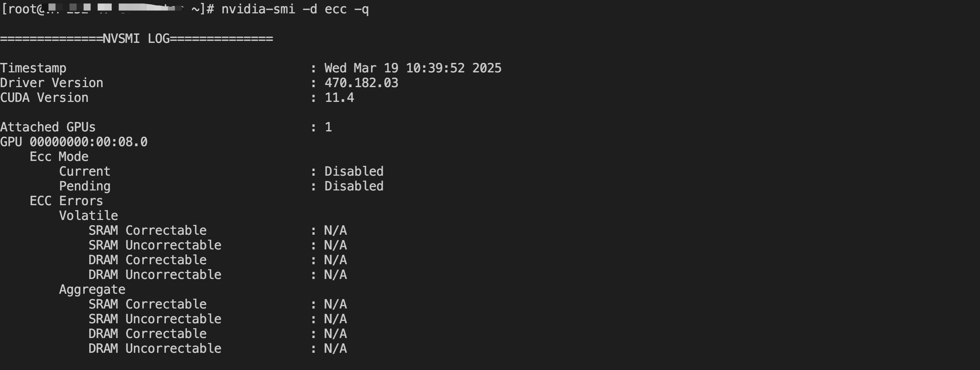The width and height of the screenshot is (980, 370).
Task: Click the Attached GPUs count value
Action: [328, 127]
